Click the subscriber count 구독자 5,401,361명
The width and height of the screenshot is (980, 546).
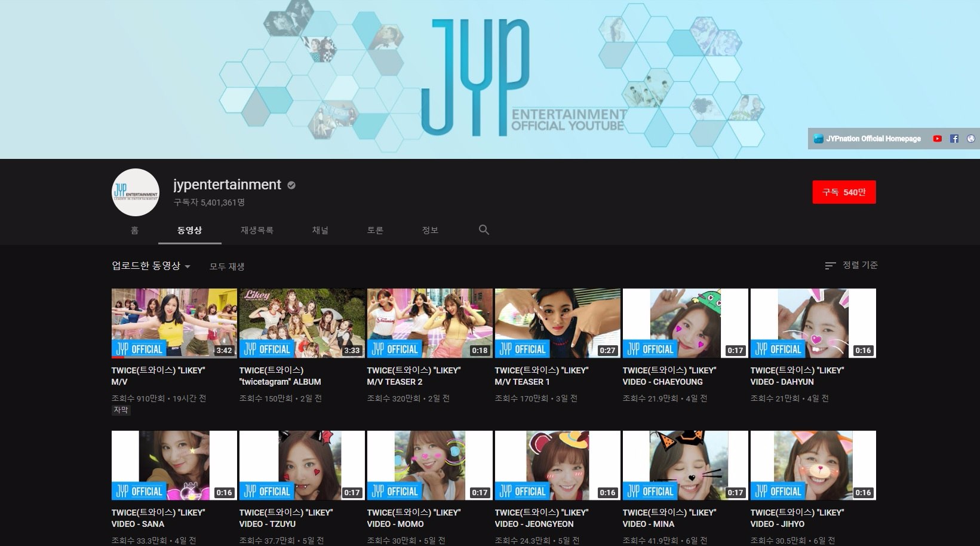coord(209,203)
